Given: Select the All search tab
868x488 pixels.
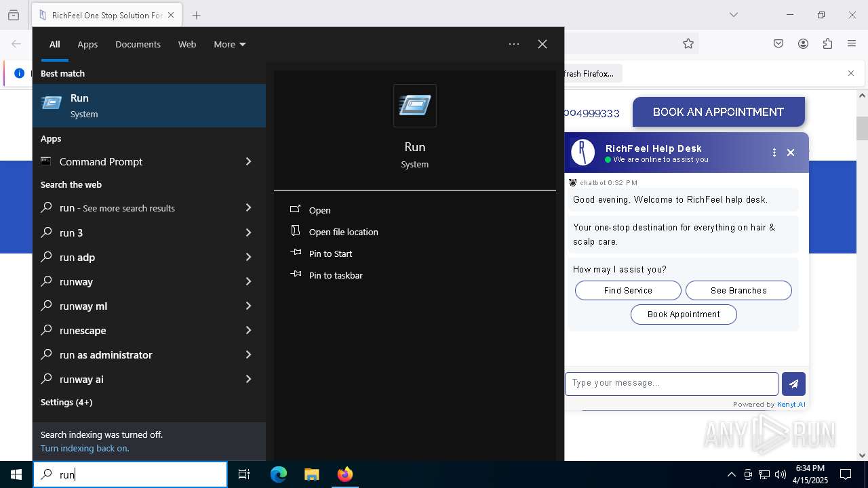Looking at the screenshot, I should tap(55, 44).
